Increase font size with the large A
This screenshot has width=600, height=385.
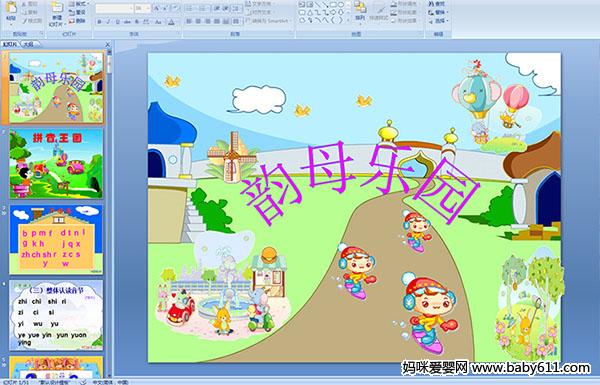pos(157,8)
